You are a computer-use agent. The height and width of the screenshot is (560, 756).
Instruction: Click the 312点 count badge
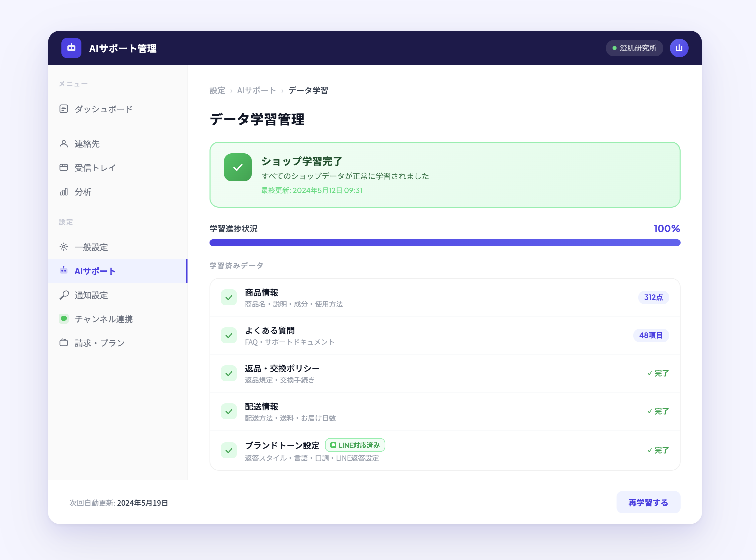click(x=654, y=297)
